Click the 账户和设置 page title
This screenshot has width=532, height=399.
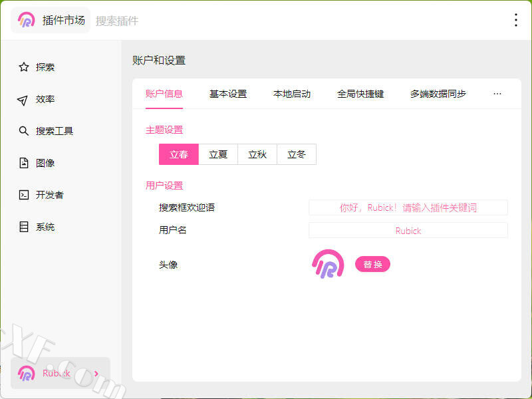click(x=159, y=61)
